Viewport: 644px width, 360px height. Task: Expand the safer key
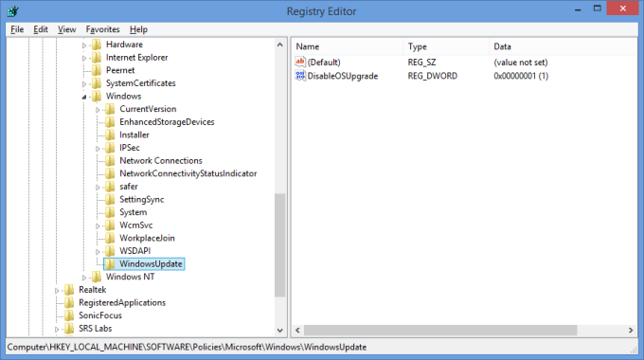pos(98,188)
